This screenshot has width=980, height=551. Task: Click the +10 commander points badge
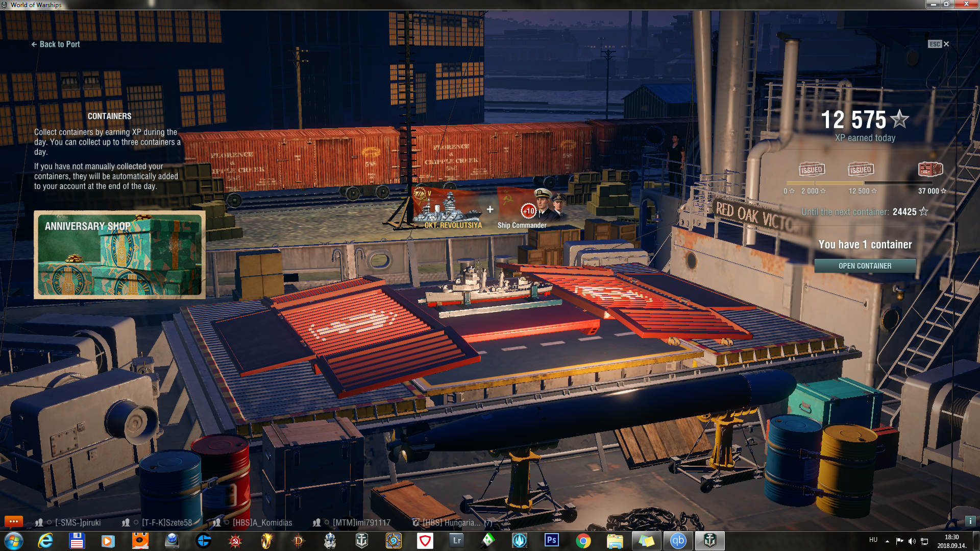(529, 211)
